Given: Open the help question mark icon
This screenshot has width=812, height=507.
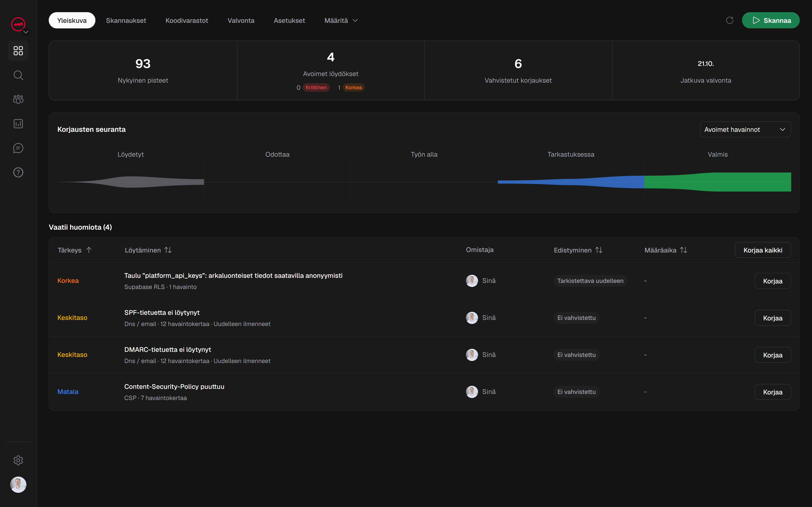Looking at the screenshot, I should coord(18,172).
